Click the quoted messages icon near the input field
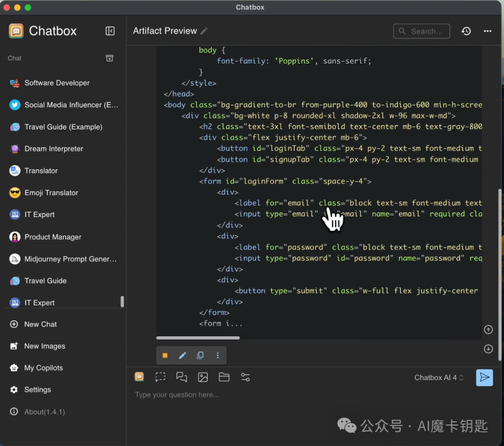The height and width of the screenshot is (446, 504). [x=182, y=377]
